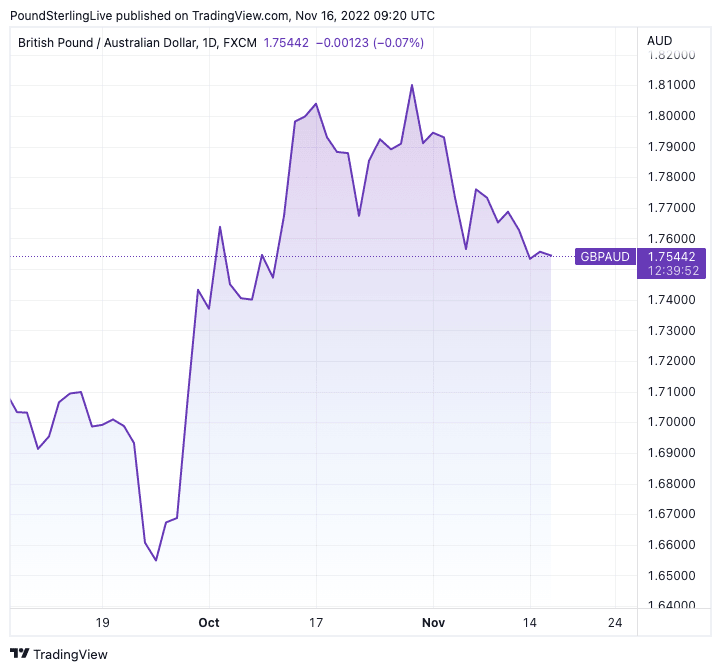Click the chart line's highest peak
721x671 pixels.
pyautogui.click(x=412, y=85)
